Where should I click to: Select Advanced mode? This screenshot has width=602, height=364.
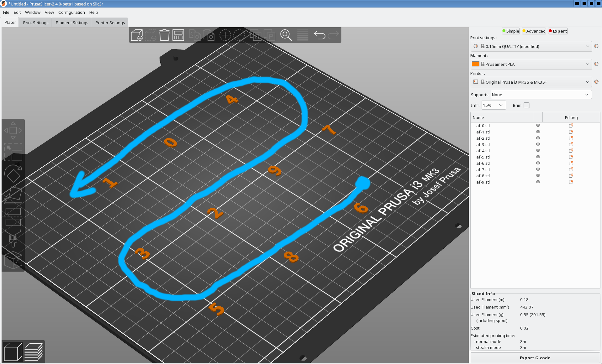[x=534, y=31]
